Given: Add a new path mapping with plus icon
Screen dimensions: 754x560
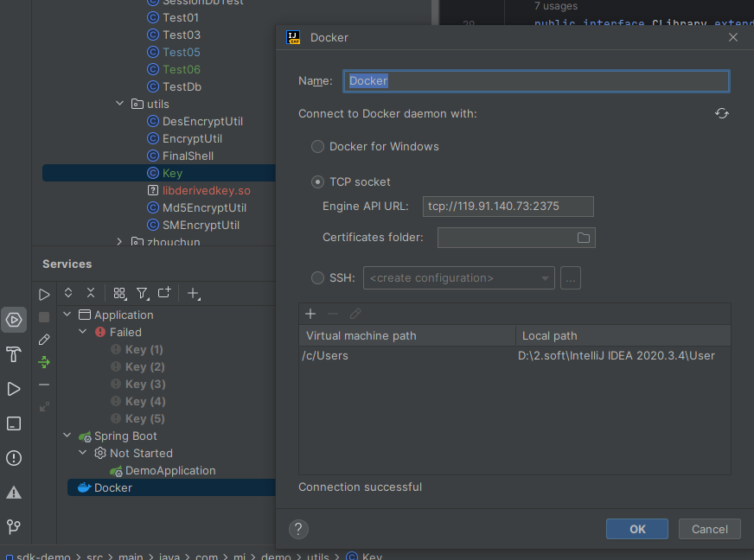Looking at the screenshot, I should click(310, 314).
